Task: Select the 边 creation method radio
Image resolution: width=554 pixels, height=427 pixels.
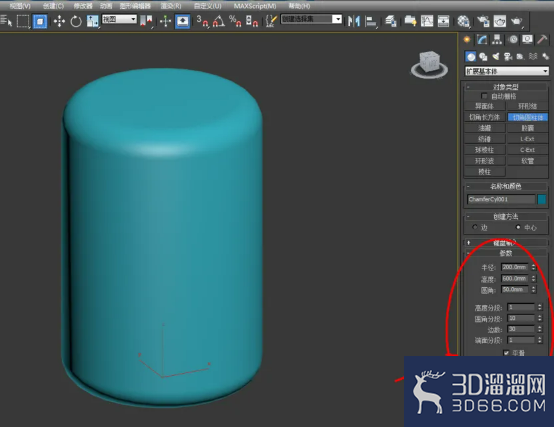Action: point(475,227)
